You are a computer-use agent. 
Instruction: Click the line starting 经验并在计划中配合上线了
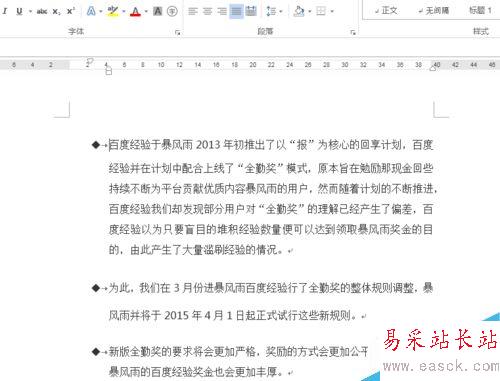point(271,168)
